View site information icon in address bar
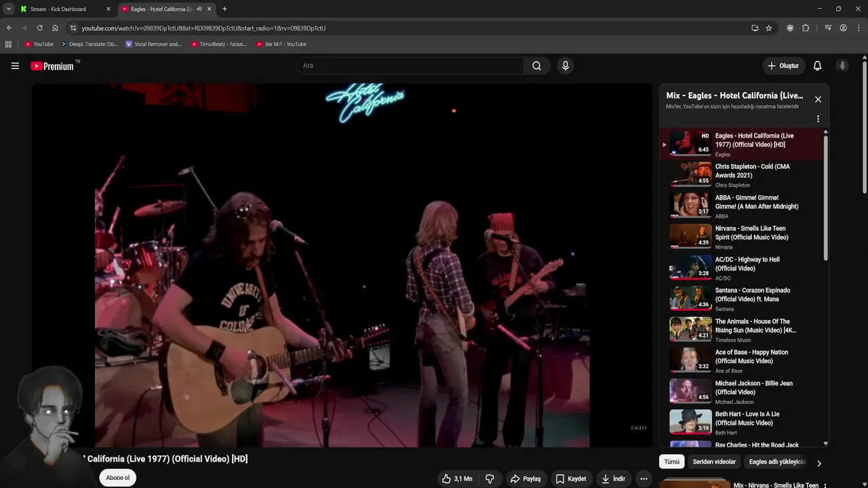This screenshot has height=488, width=868. pyautogui.click(x=73, y=28)
